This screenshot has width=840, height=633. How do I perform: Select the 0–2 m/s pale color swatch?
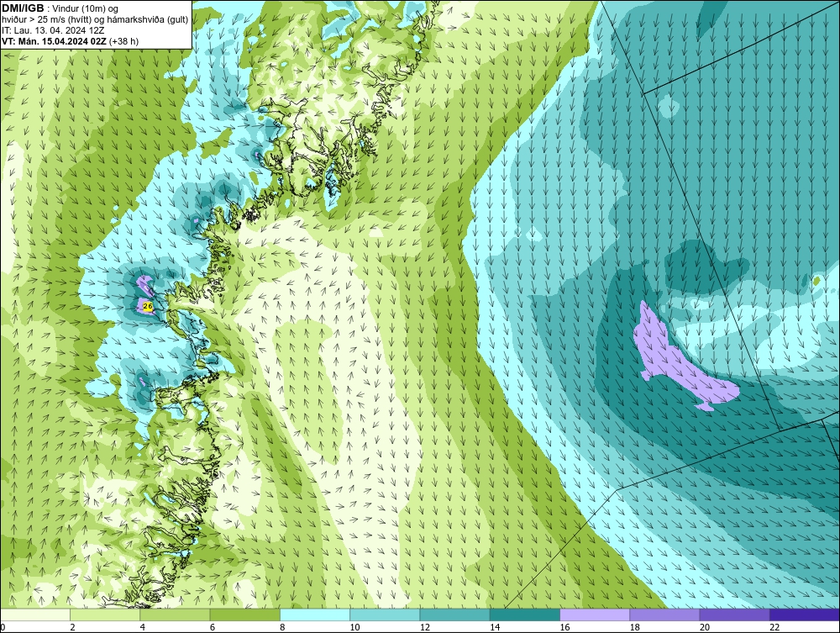[x=34, y=615]
